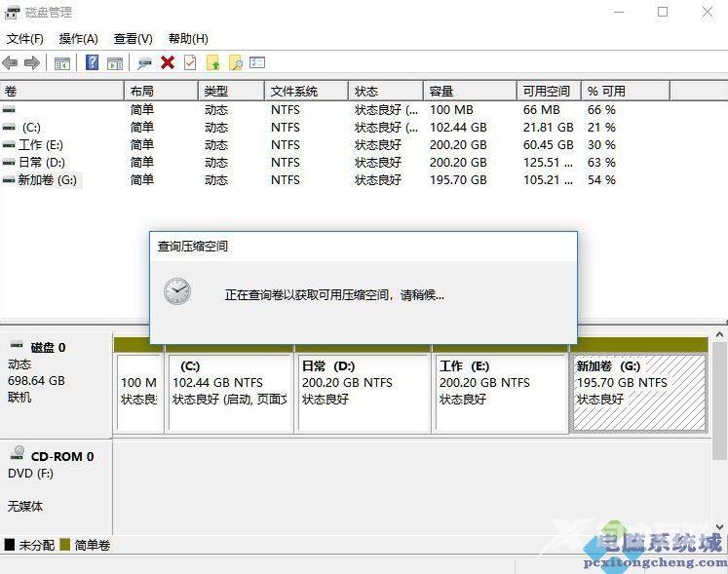Click the scroll down arrow of disk pane
The height and width of the screenshot is (574, 728).
(x=719, y=527)
